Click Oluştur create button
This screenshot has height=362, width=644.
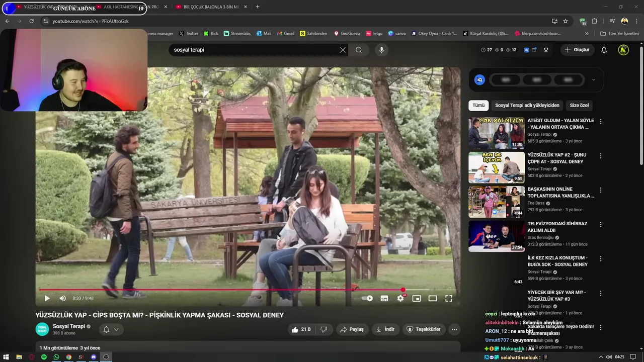tap(577, 50)
